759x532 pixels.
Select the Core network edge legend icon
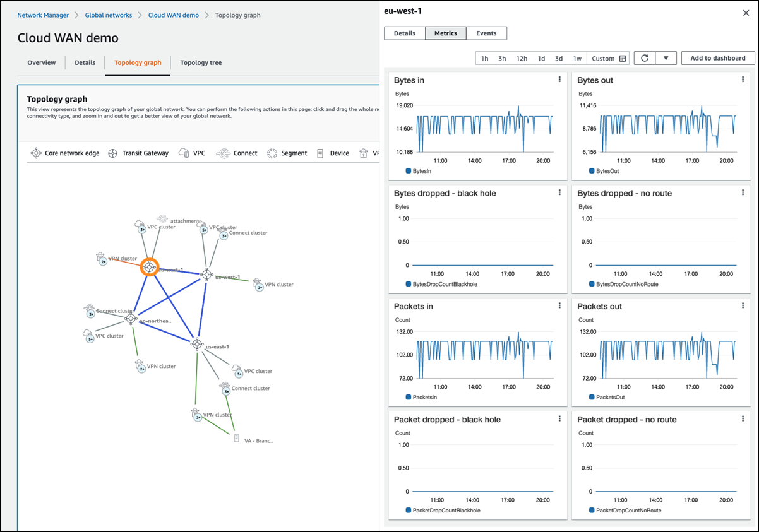(x=36, y=153)
